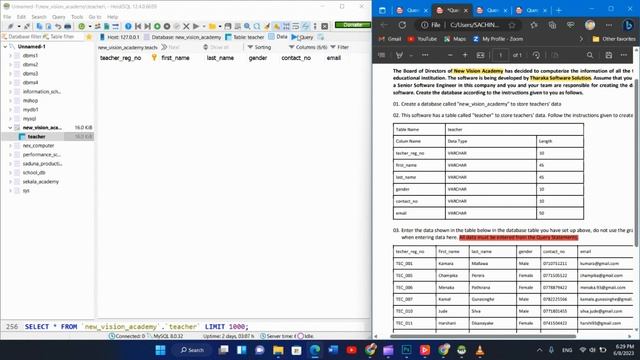Open the Gmail favorite link in Edge
Viewport: 640px width, 360px height.
390,39
